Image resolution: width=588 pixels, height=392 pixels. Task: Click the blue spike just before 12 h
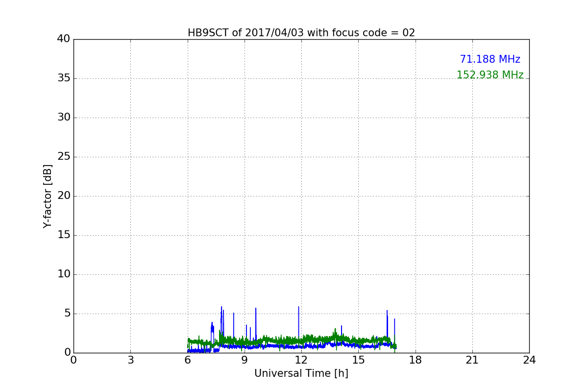coord(298,326)
